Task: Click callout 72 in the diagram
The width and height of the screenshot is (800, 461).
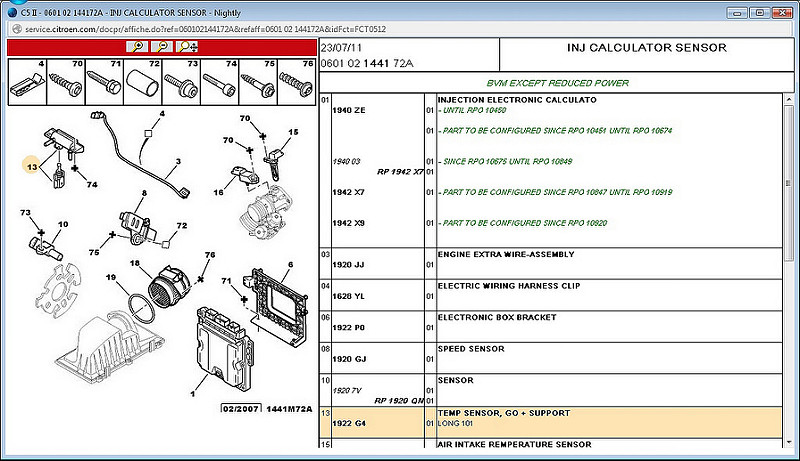Action: click(182, 225)
